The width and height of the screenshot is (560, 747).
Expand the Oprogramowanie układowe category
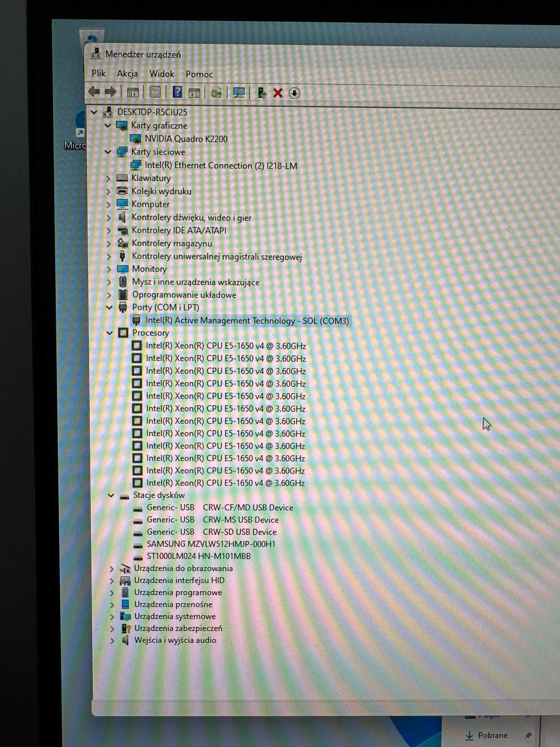pos(109,295)
